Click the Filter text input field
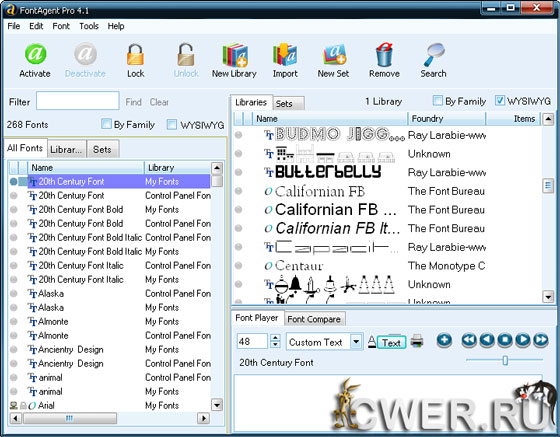 (x=78, y=101)
